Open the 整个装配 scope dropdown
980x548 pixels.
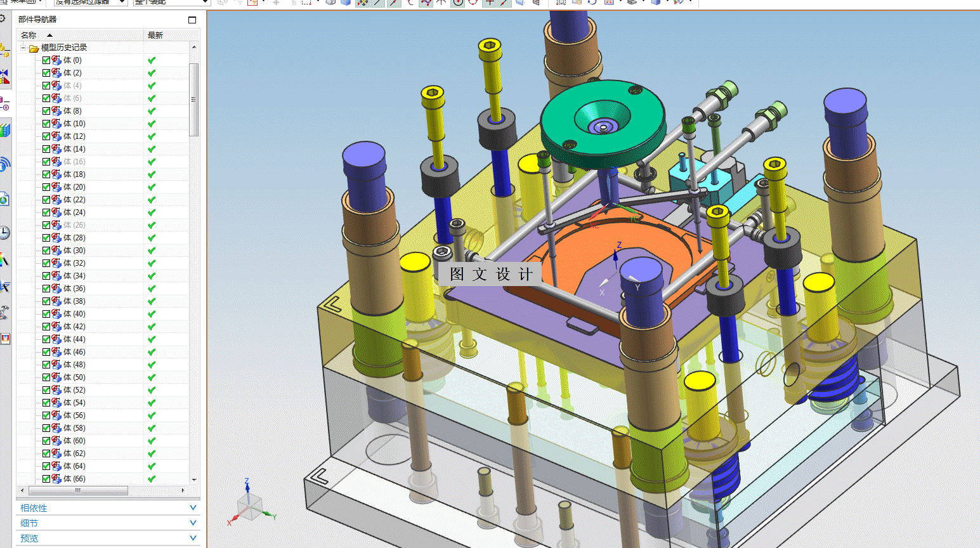[x=172, y=3]
